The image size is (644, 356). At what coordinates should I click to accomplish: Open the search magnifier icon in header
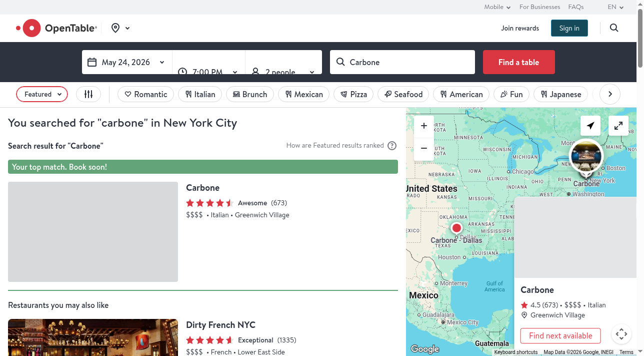click(614, 28)
